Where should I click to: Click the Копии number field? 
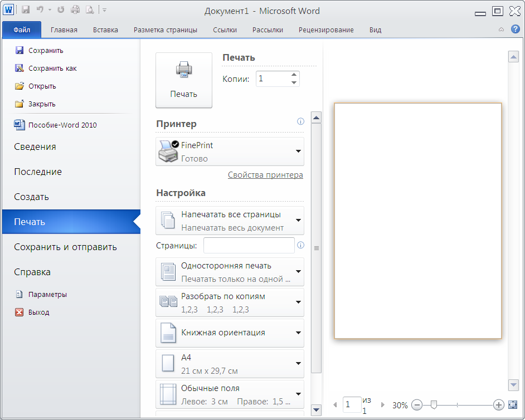pyautogui.click(x=273, y=79)
